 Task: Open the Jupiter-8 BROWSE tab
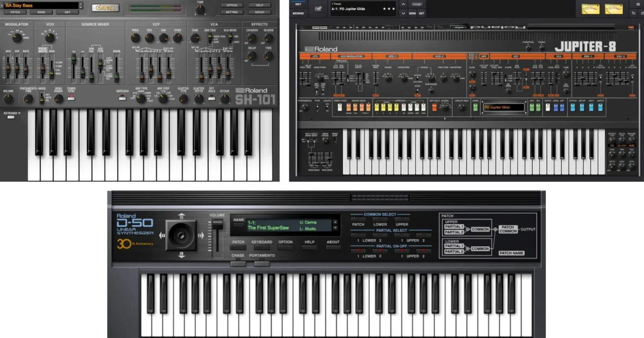(x=298, y=12)
